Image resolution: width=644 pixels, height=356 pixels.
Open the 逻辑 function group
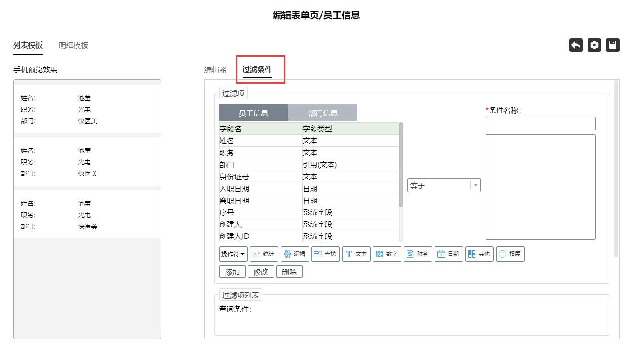tap(295, 254)
